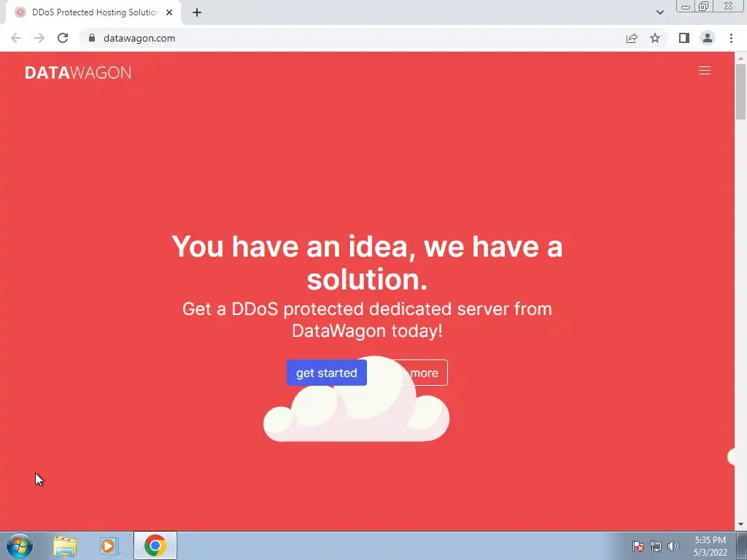
Task: Click the white chat bubble at right edge
Action: tap(731, 457)
